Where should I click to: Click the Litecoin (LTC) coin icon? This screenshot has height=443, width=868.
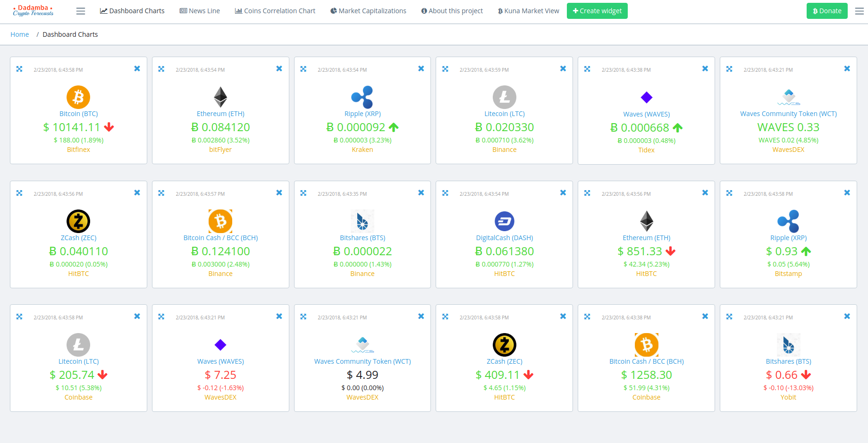coord(504,97)
